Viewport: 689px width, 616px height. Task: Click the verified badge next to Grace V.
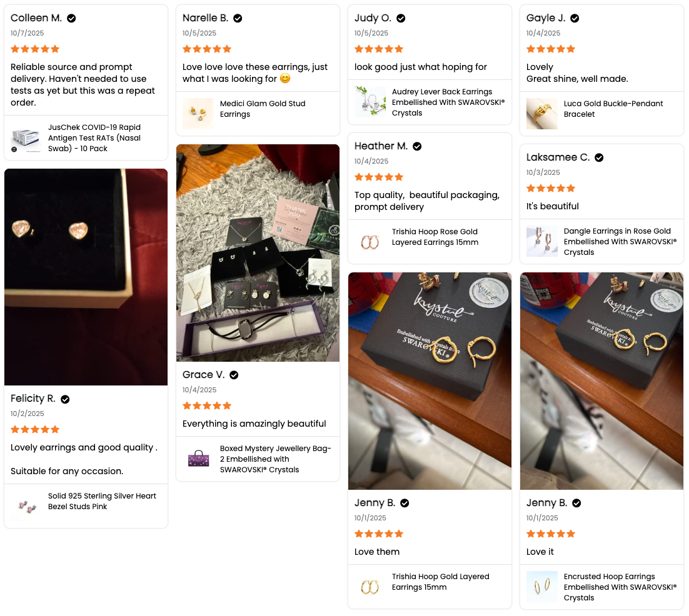234,375
